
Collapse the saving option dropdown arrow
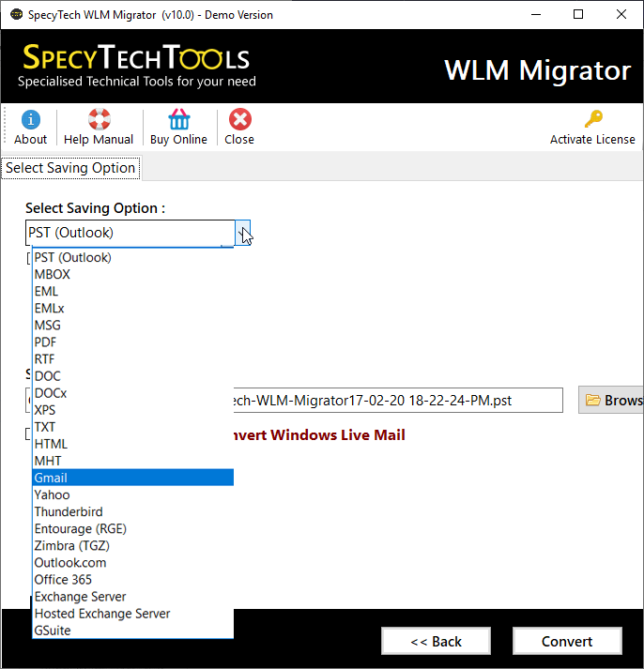[242, 233]
